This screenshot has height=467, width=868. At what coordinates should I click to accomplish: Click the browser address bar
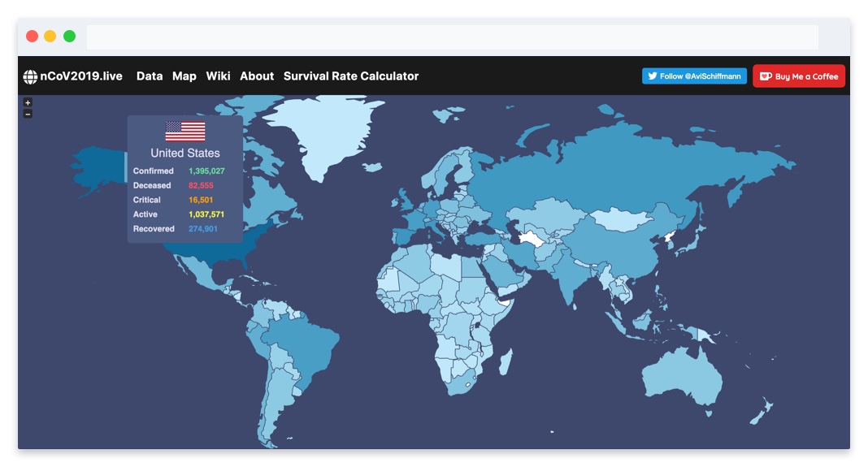(452, 37)
